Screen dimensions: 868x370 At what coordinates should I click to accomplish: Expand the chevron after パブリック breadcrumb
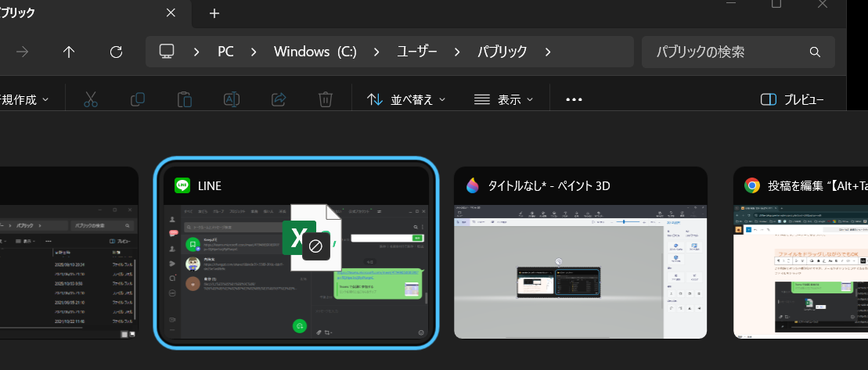coord(548,52)
